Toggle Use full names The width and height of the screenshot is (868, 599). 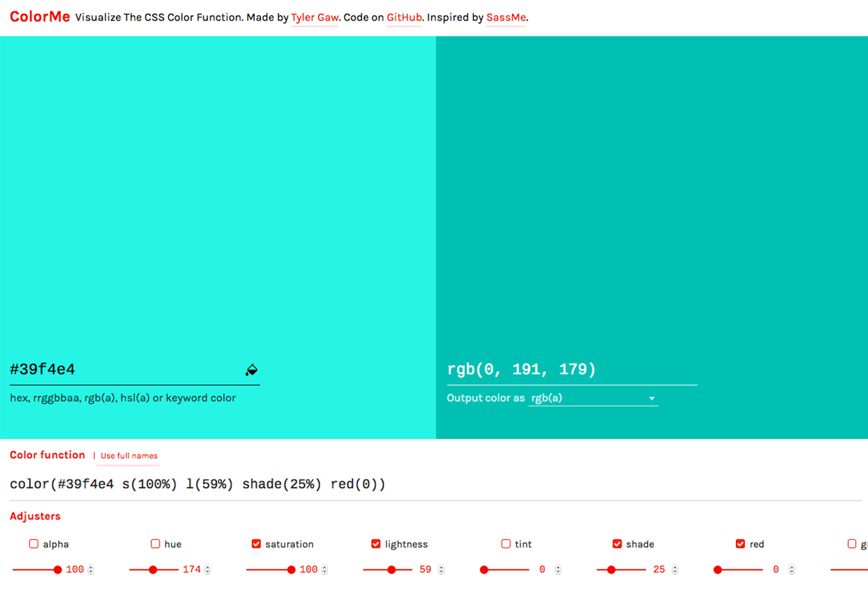point(129,456)
